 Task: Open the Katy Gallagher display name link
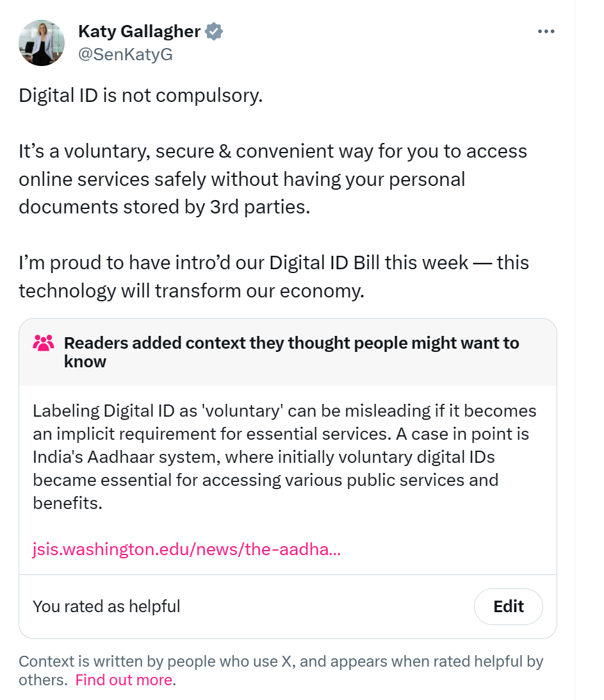pyautogui.click(x=139, y=31)
